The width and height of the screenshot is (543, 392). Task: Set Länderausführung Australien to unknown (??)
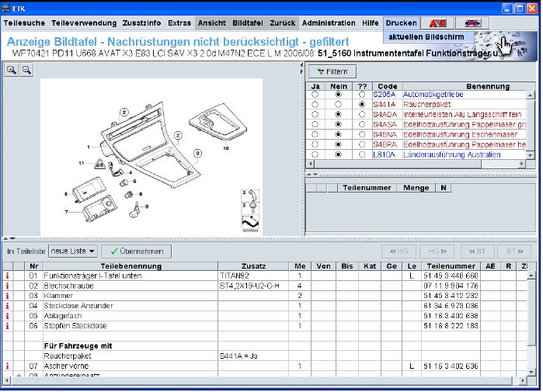coord(362,154)
